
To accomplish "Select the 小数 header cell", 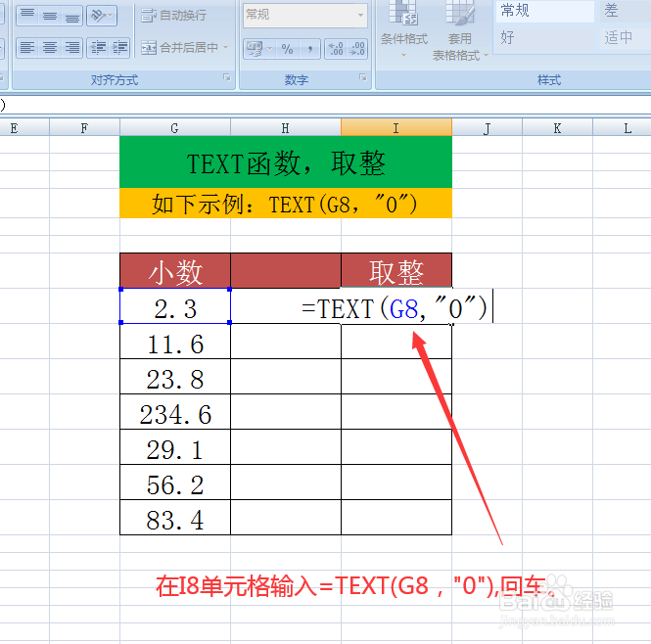I will point(175,271).
